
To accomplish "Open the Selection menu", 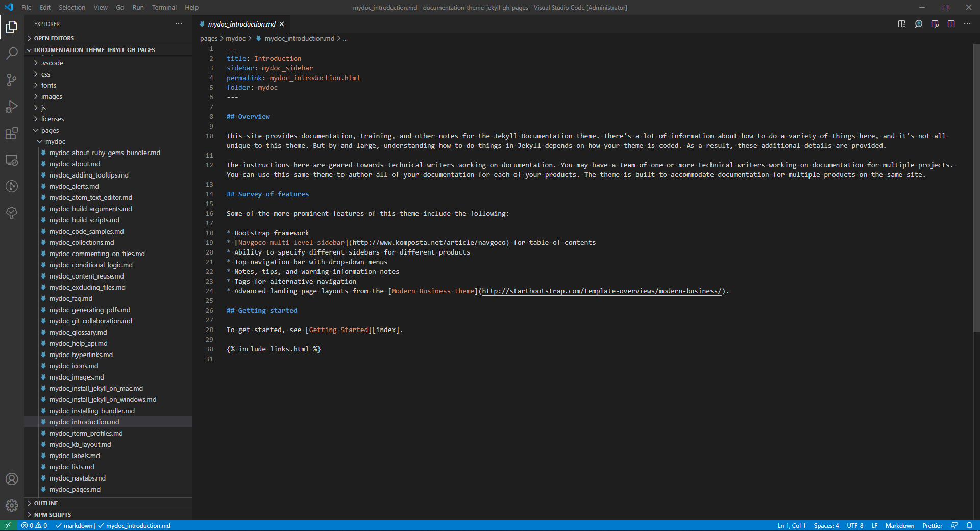I will 72,7.
